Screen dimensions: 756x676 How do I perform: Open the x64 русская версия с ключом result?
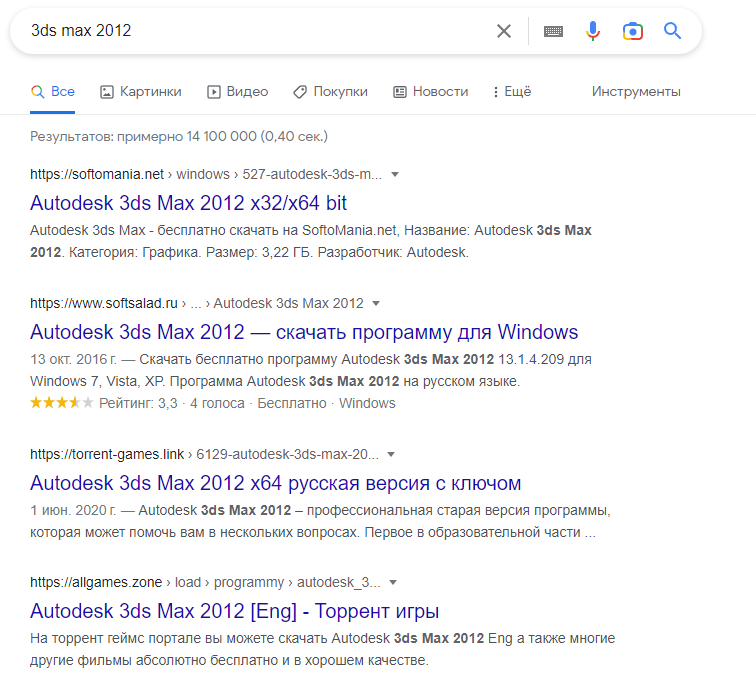(275, 483)
